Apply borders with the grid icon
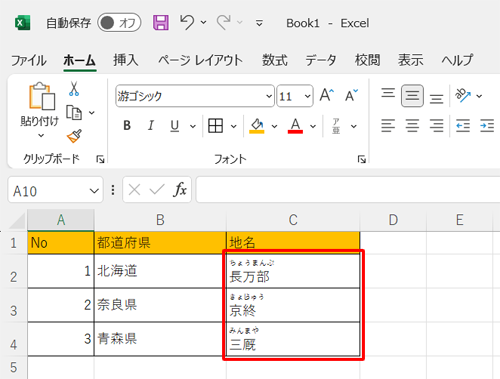Screen dimensions: 500x379 coord(215,126)
